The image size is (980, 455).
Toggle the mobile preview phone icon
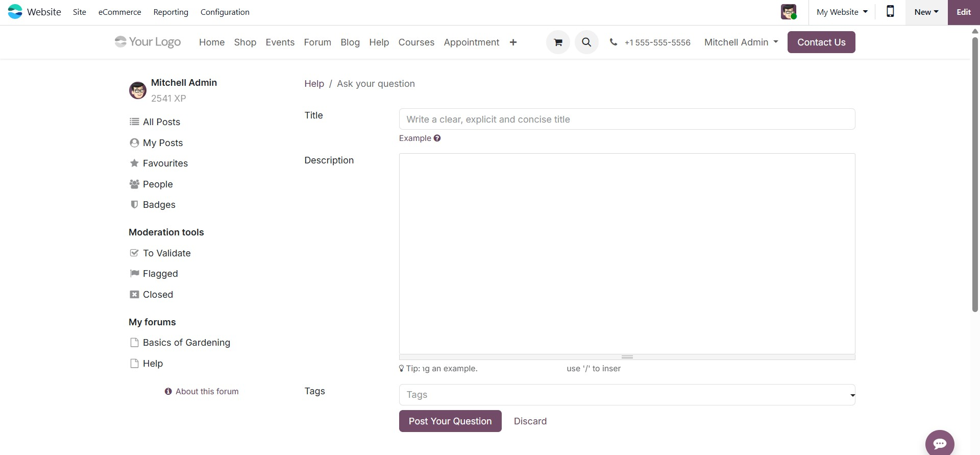[x=890, y=12]
